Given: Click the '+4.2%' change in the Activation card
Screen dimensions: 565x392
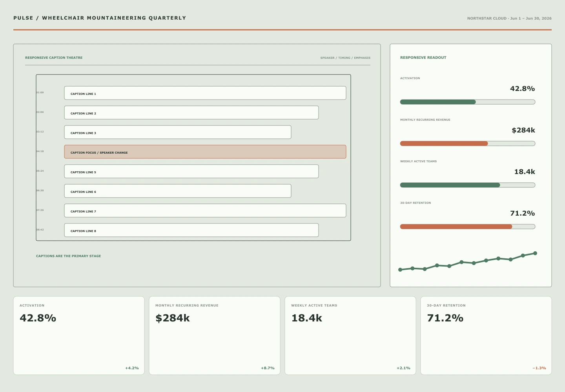Looking at the screenshot, I should (132, 368).
